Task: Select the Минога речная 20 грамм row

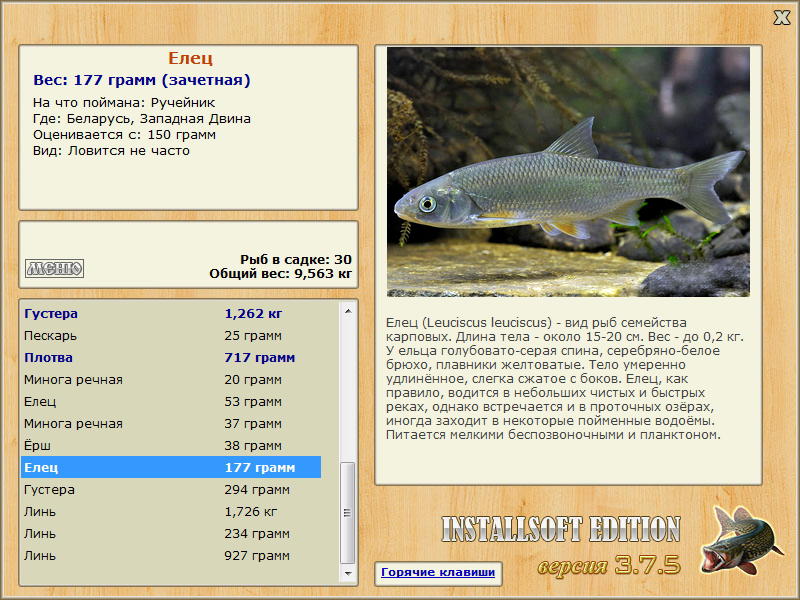Action: click(x=171, y=379)
